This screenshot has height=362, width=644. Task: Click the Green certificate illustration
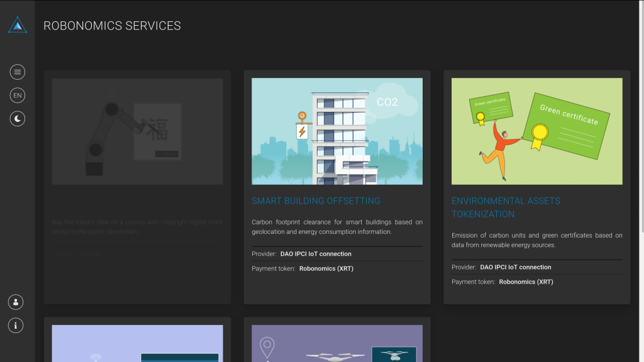tap(537, 131)
